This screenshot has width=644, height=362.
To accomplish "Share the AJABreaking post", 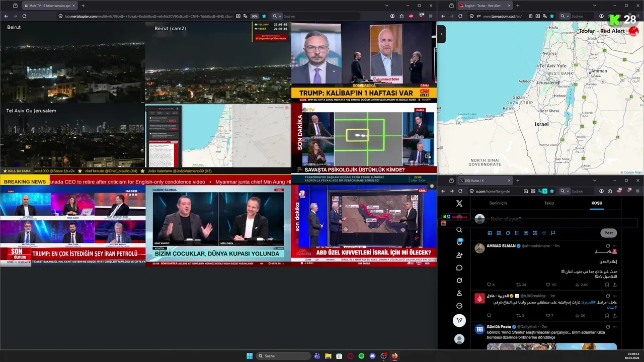I will (x=614, y=316).
